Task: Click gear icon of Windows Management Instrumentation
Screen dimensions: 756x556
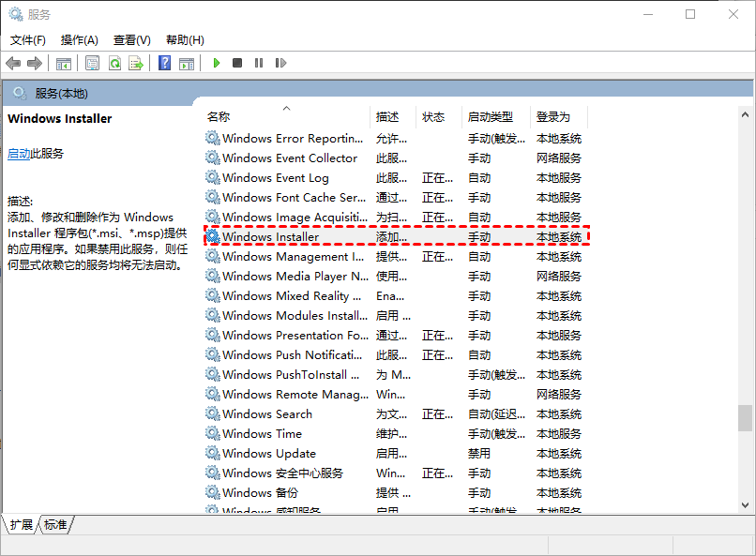Action: 213,256
